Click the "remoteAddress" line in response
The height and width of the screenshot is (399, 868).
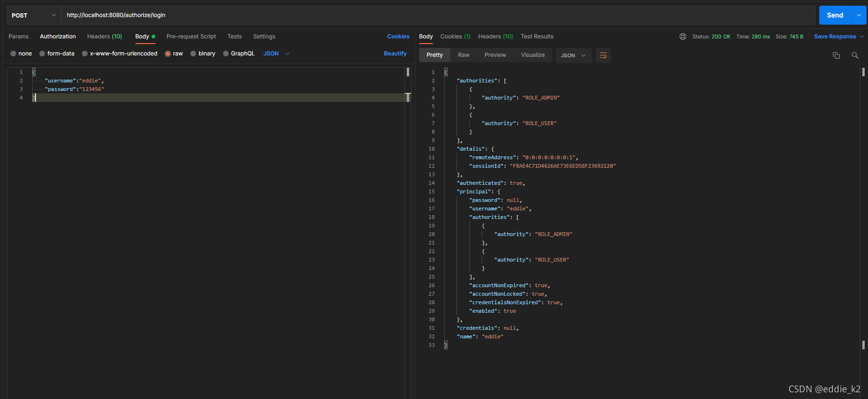tap(524, 157)
